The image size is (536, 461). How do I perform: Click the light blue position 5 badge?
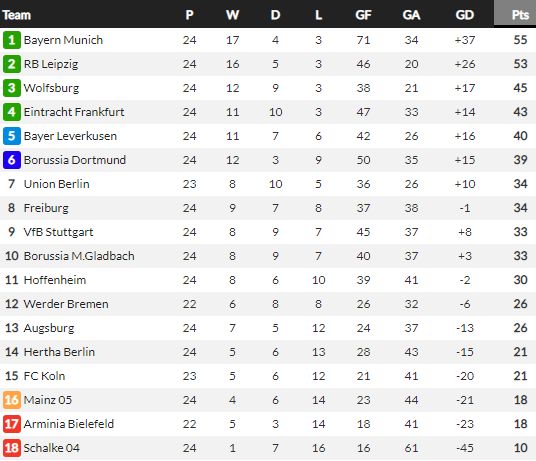click(12, 136)
